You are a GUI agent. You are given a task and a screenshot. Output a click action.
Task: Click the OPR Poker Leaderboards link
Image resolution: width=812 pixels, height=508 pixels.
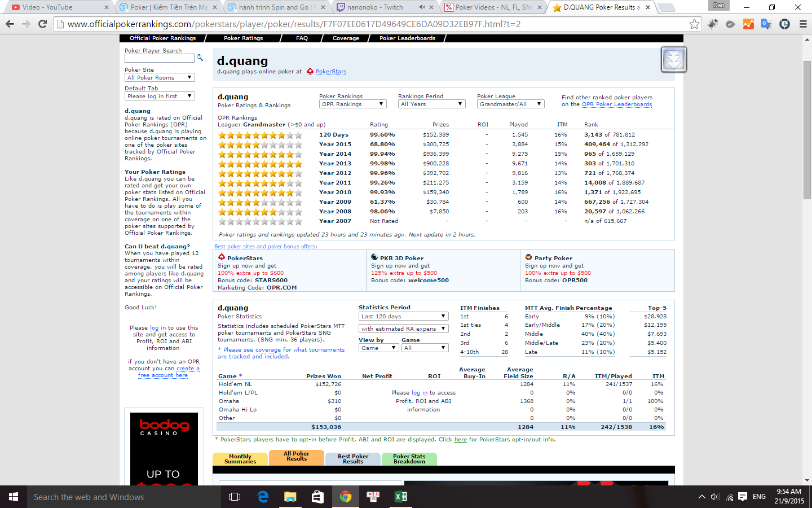click(x=617, y=104)
